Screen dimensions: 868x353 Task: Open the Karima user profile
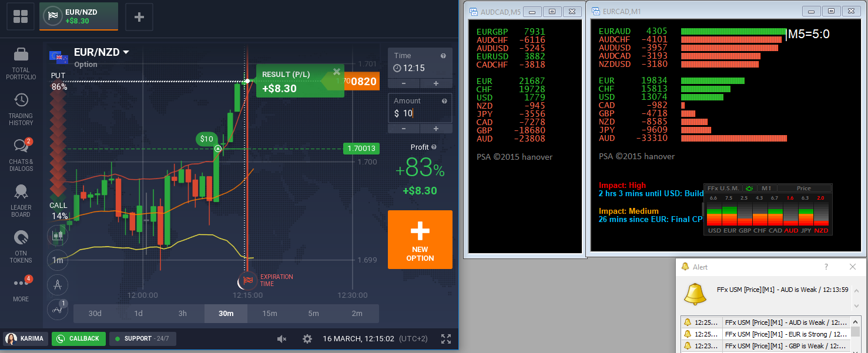tap(26, 339)
